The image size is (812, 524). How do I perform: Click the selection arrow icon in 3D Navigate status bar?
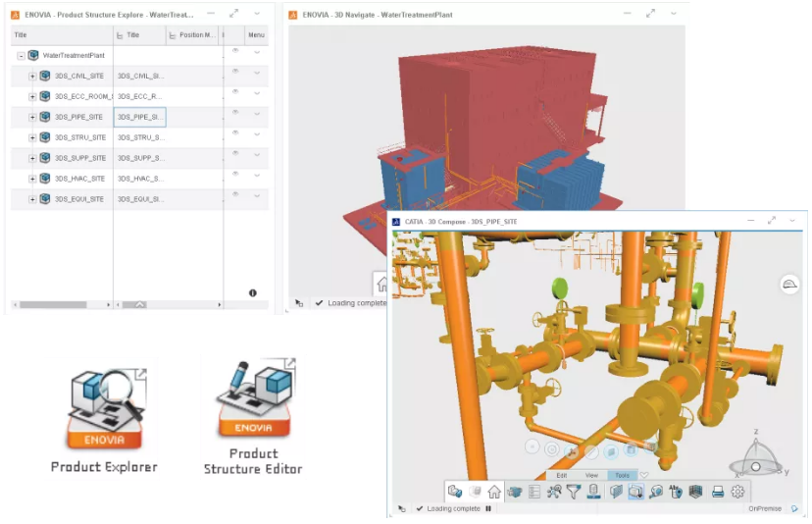click(299, 303)
